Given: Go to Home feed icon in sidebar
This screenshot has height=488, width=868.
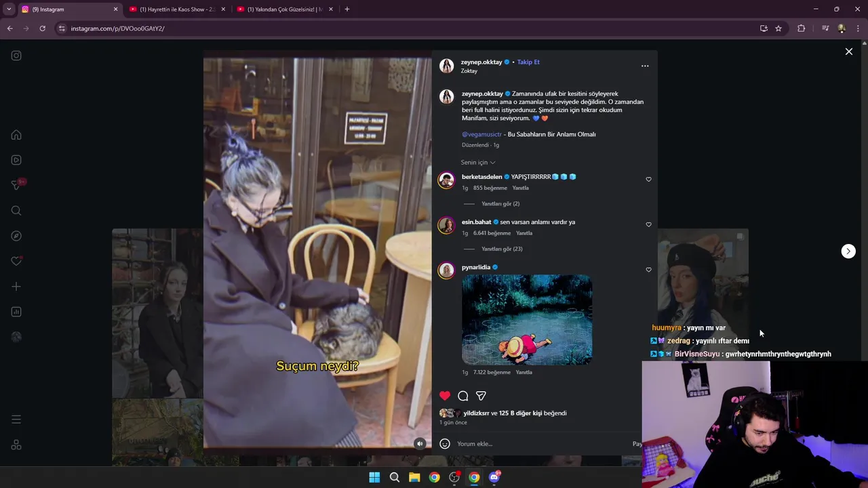Looking at the screenshot, I should click(x=16, y=135).
